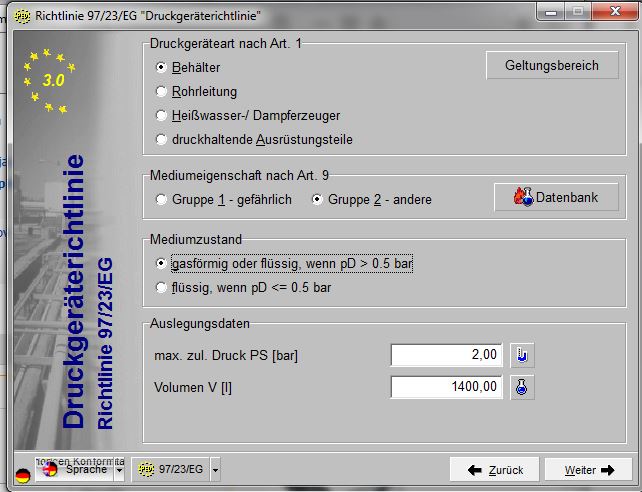Click the window title bar app icon
642x492 pixels.
[22, 16]
